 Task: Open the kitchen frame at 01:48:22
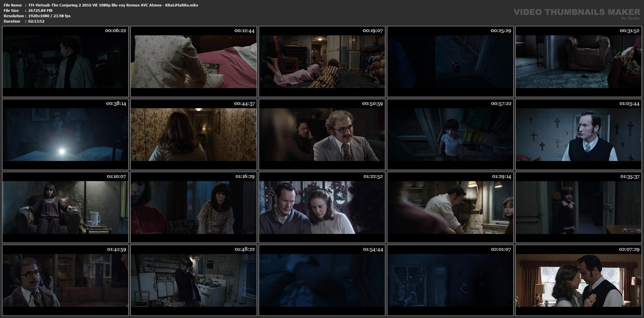(x=194, y=280)
